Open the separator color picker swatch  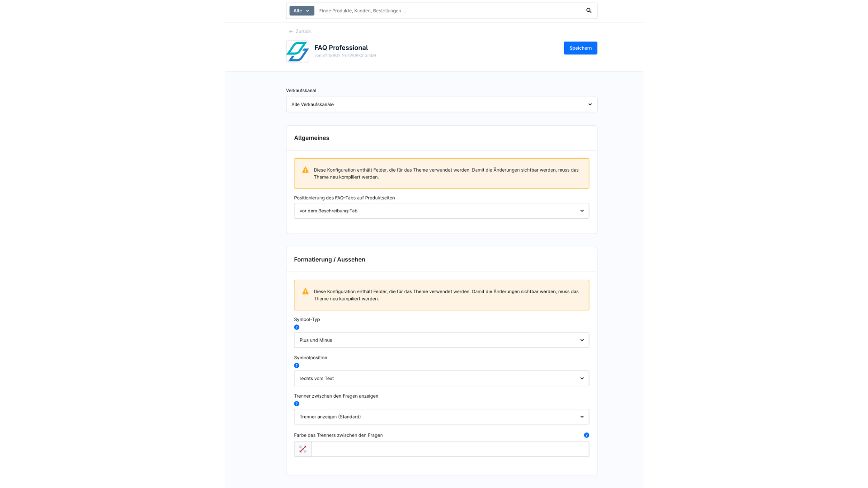coord(303,449)
